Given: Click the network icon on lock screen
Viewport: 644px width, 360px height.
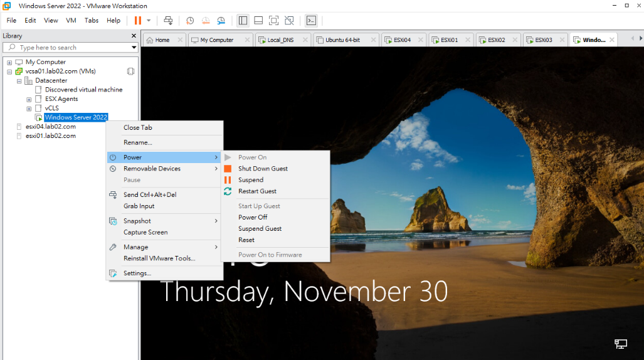Looking at the screenshot, I should (621, 344).
